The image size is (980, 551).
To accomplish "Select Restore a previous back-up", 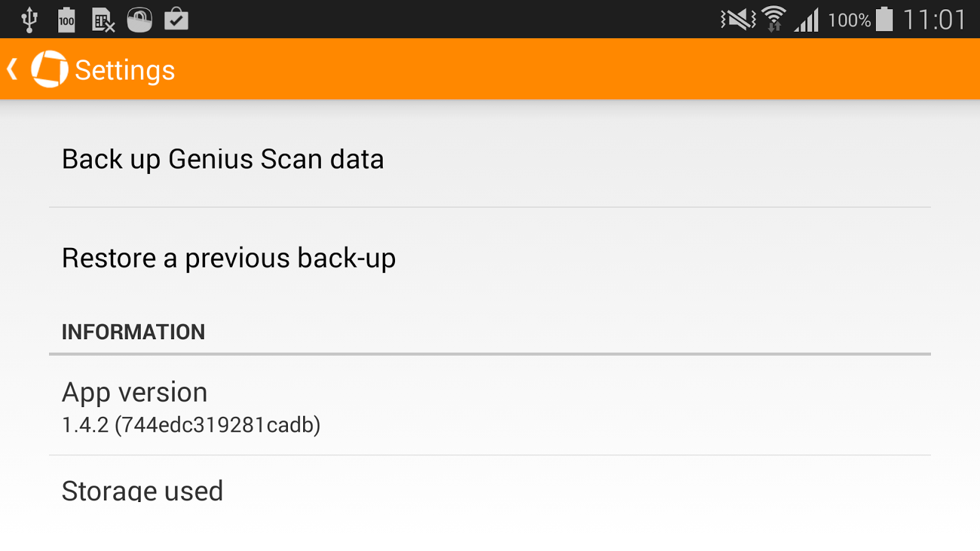I will pyautogui.click(x=490, y=258).
